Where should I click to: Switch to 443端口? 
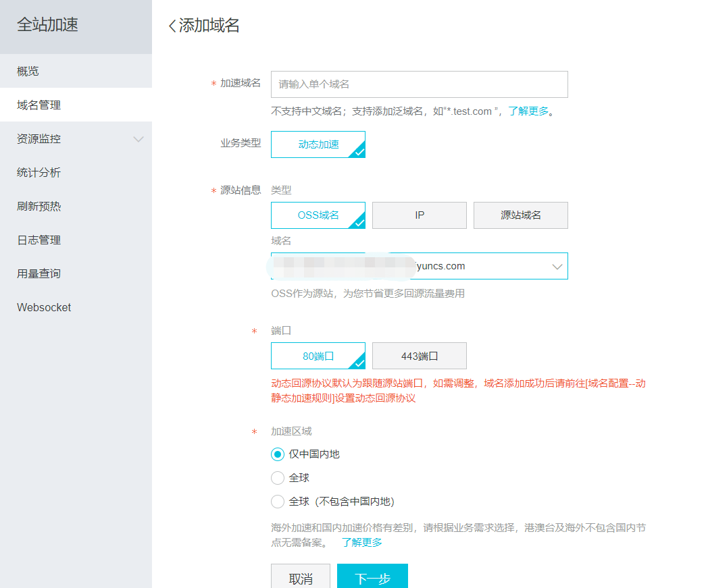point(419,356)
